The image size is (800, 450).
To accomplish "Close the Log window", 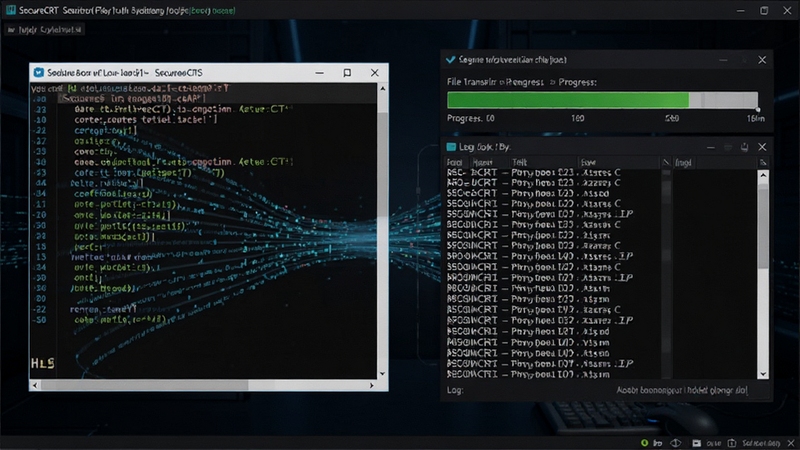I will pyautogui.click(x=762, y=147).
